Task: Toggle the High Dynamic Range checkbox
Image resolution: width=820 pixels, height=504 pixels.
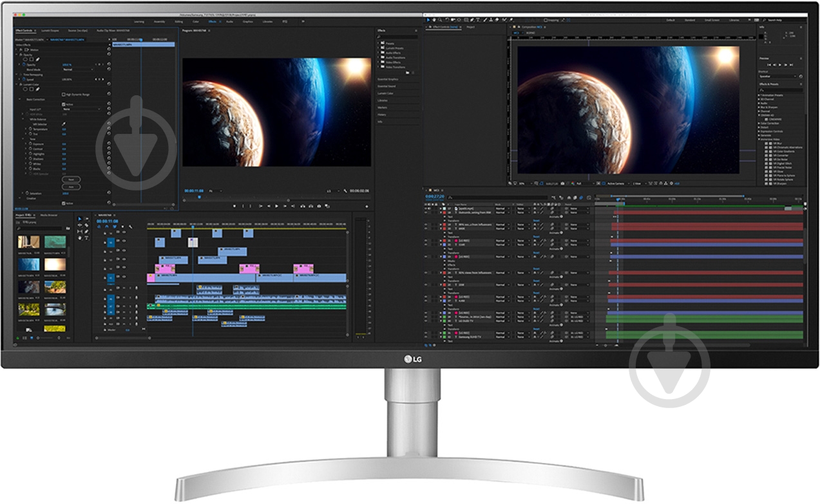Action: pos(63,95)
